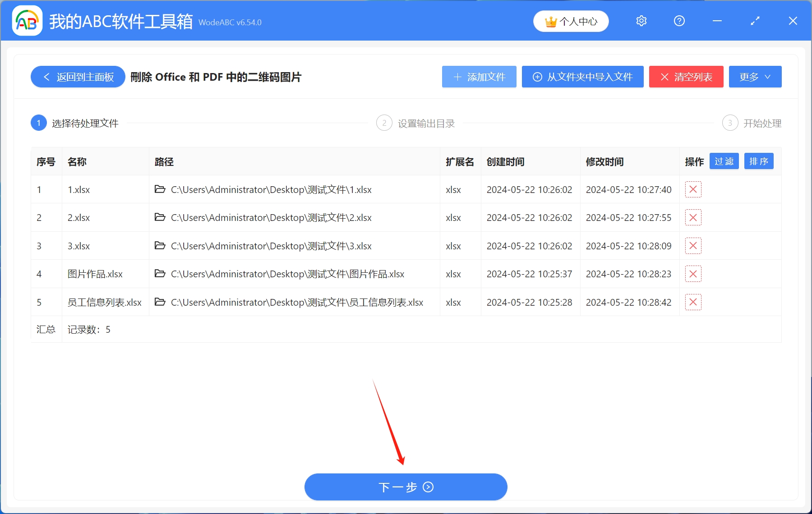Click the folder icon beside 1.xlsx path
The image size is (812, 514).
click(160, 189)
